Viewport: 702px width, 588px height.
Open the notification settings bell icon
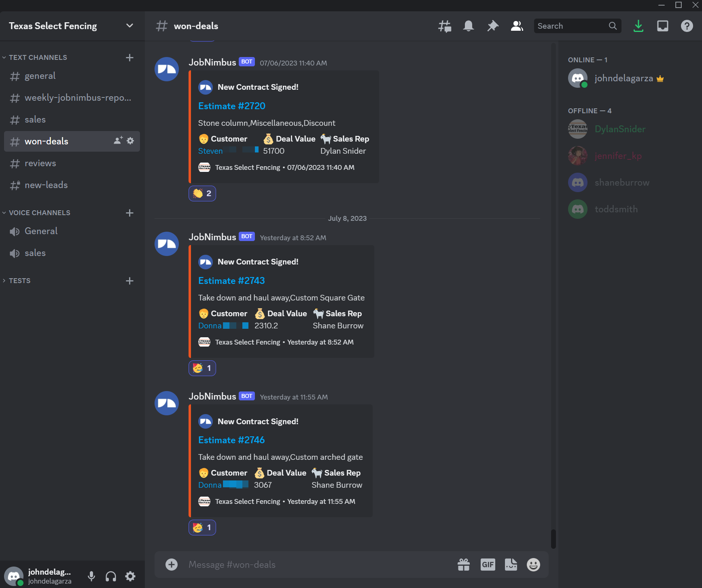[x=468, y=25]
